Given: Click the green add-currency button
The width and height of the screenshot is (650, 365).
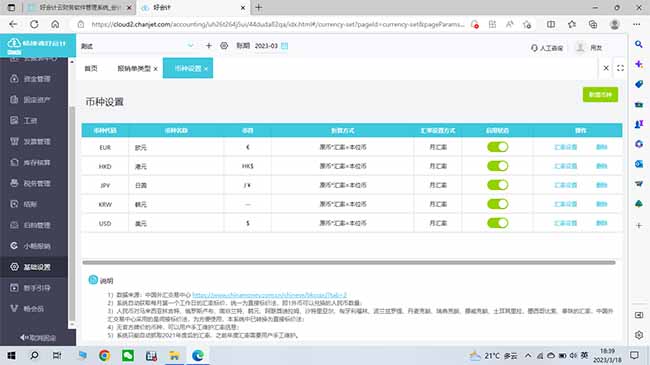Looking at the screenshot, I should pos(600,95).
